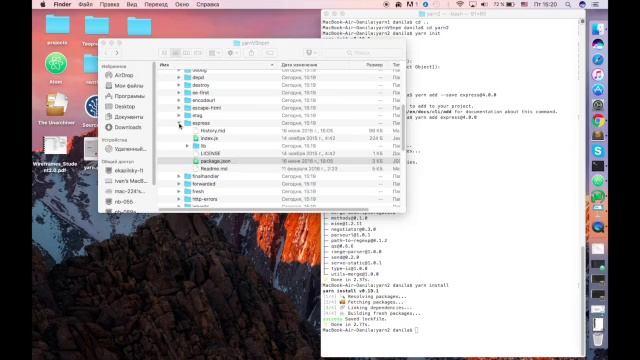640x360 pixels.
Task: Open the Правка menu
Action: (109, 4)
